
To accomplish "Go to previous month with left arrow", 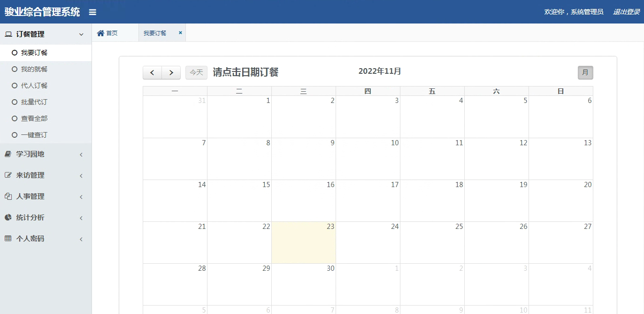I will tap(152, 72).
